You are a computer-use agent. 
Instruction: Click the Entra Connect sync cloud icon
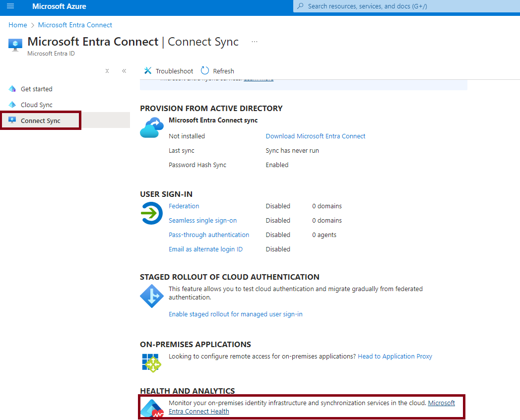tap(152, 127)
